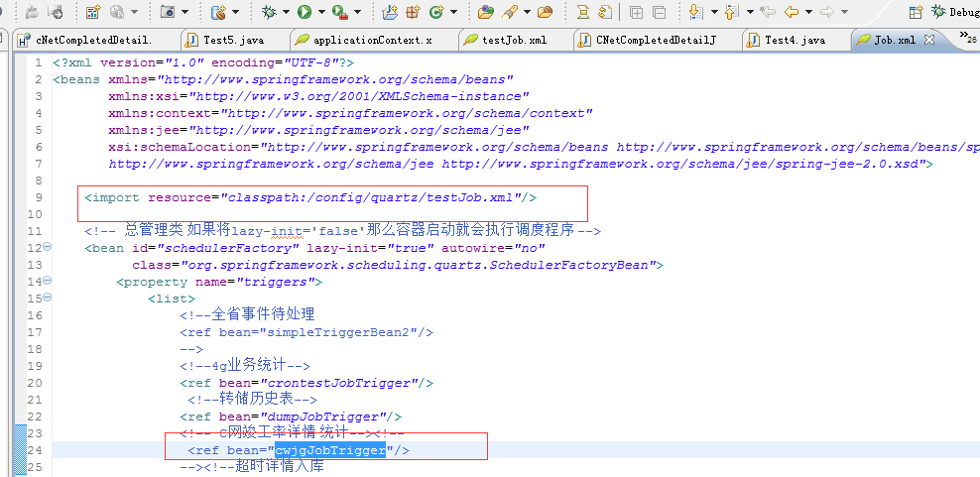Image resolution: width=980 pixels, height=477 pixels.
Task: Create a new Java package icon
Action: [x=413, y=11]
